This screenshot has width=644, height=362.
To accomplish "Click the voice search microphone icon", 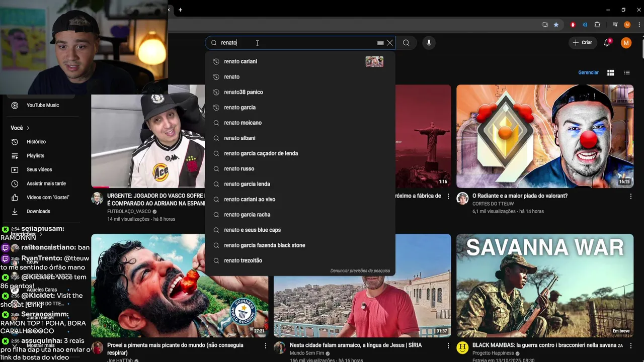I will pos(429,43).
